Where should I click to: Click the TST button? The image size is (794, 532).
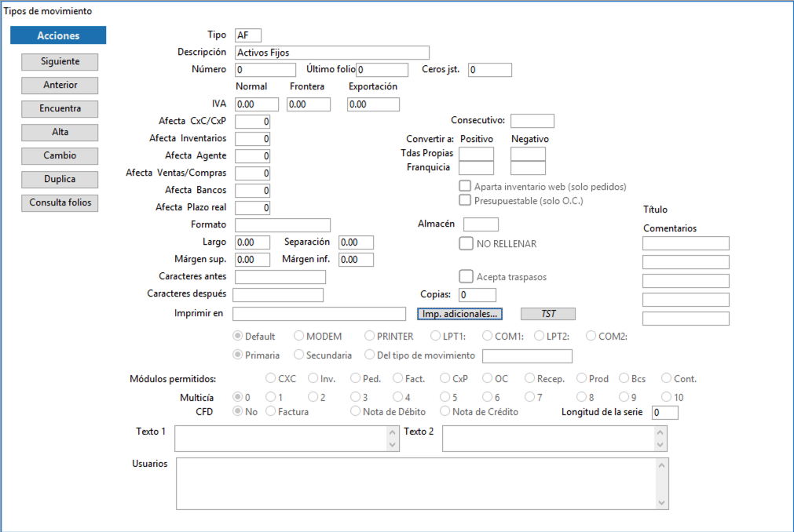point(548,314)
